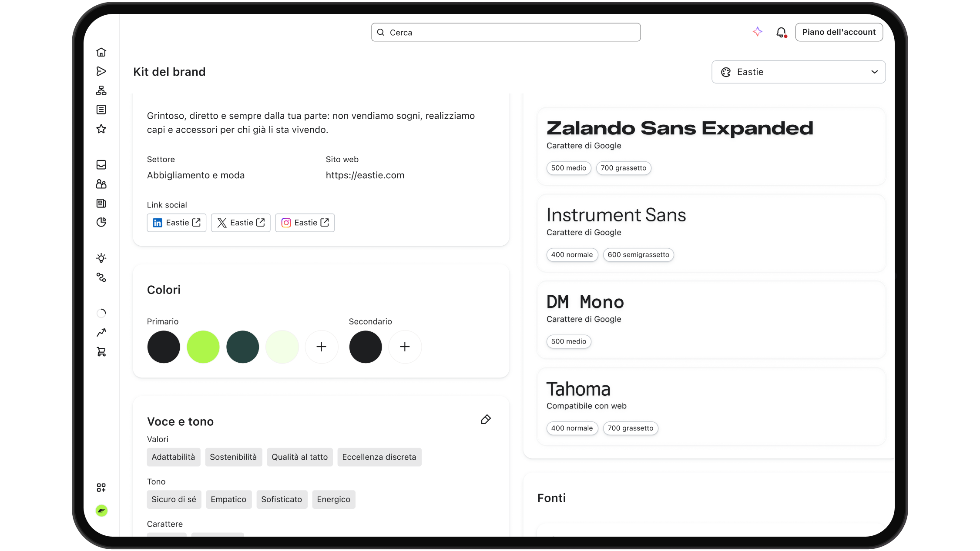Open the X Eastie social link
Image resolution: width=980 pixels, height=551 pixels.
point(241,223)
